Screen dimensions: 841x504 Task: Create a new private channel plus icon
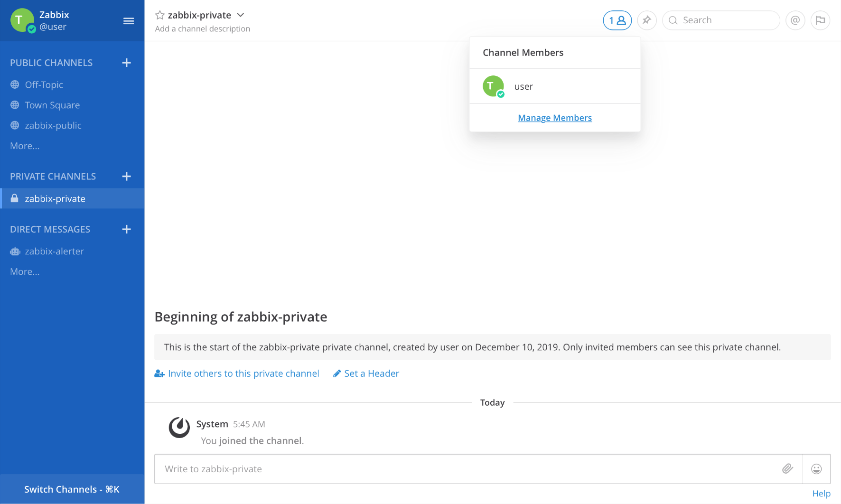[x=126, y=177]
